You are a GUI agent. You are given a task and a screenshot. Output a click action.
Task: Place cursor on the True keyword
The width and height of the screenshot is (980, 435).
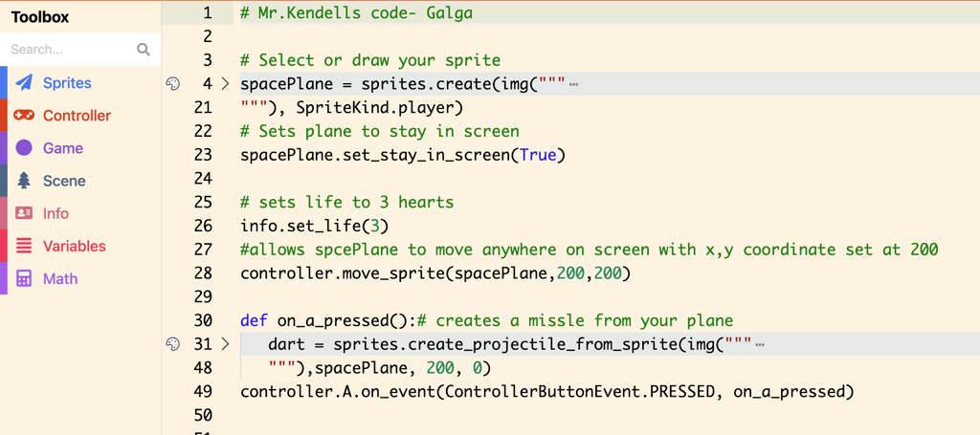pos(537,155)
